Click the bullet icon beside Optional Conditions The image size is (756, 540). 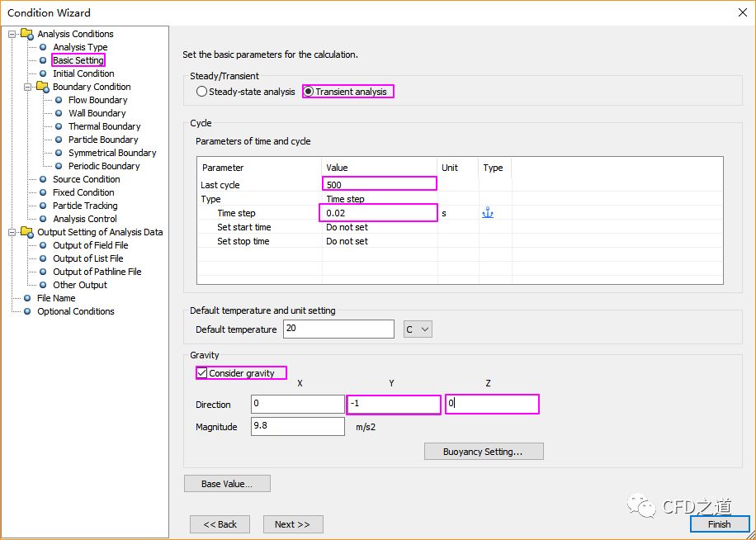point(27,311)
